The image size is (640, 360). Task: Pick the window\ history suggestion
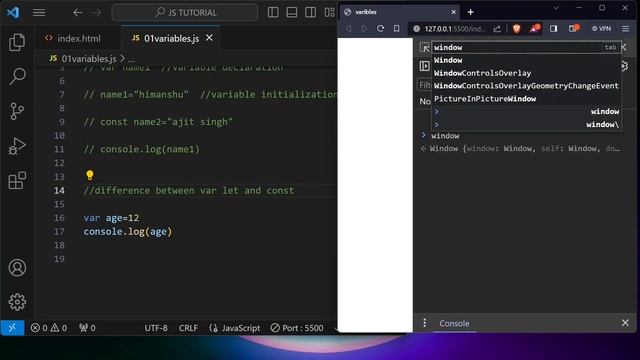pos(527,124)
